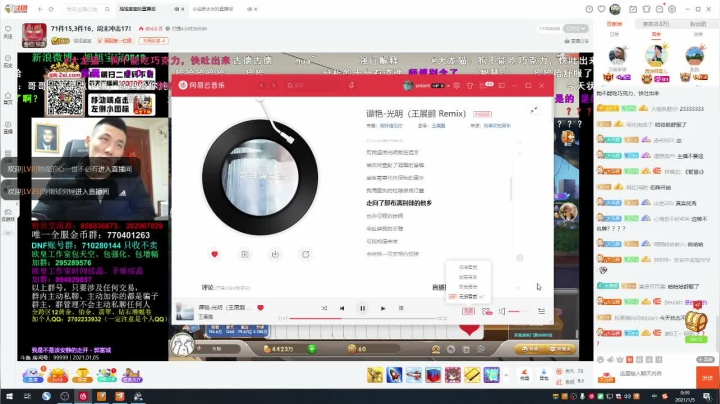Open Windows notification center
This screenshot has width=720, height=404.
(x=708, y=396)
